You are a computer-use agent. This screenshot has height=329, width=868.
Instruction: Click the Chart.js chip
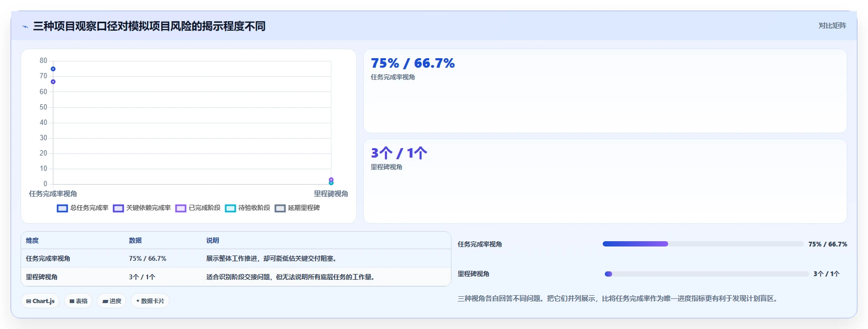point(40,301)
